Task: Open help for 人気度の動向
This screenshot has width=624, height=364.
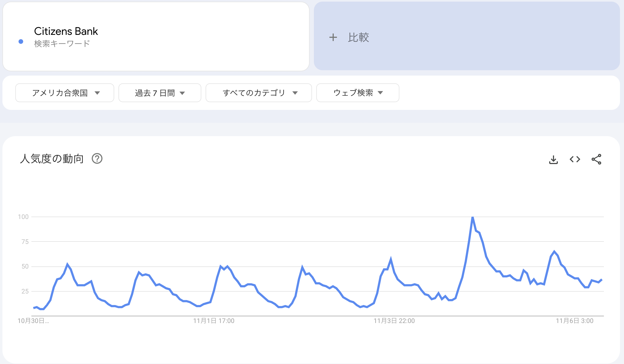Action: pos(97,159)
